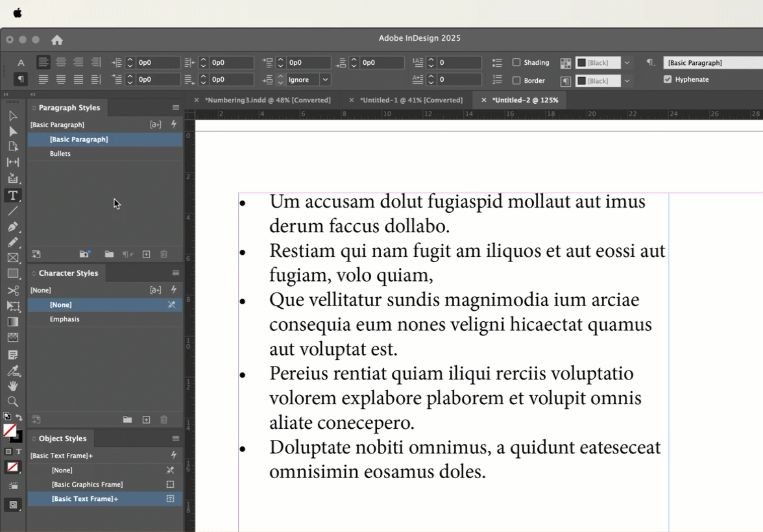Select the Emphasis character style

click(105, 319)
